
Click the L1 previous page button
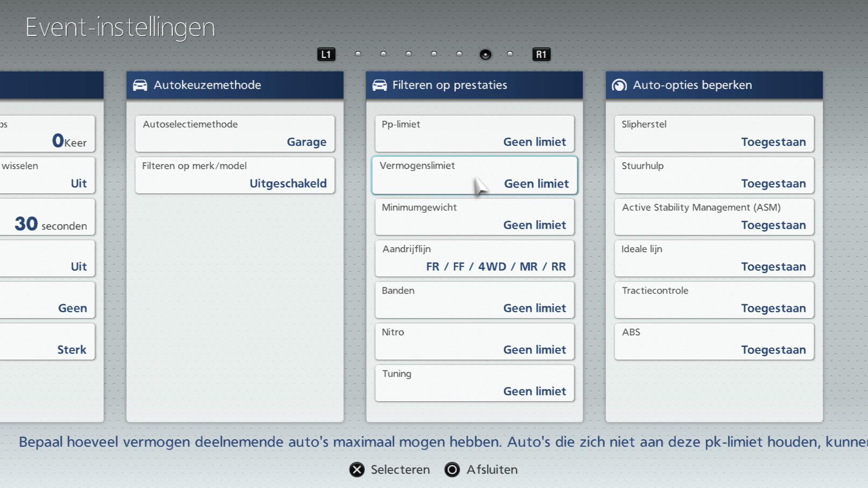pyautogui.click(x=326, y=55)
